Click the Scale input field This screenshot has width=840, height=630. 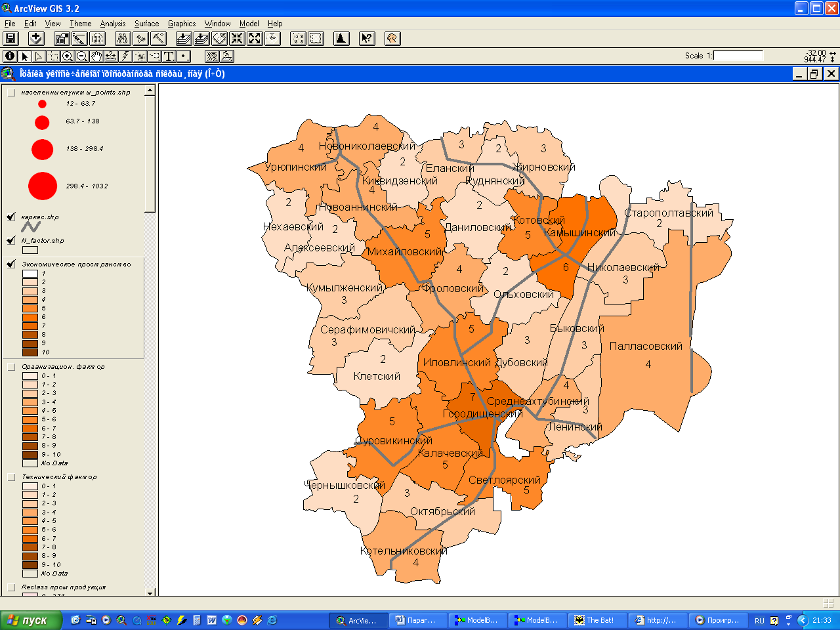[x=738, y=56]
